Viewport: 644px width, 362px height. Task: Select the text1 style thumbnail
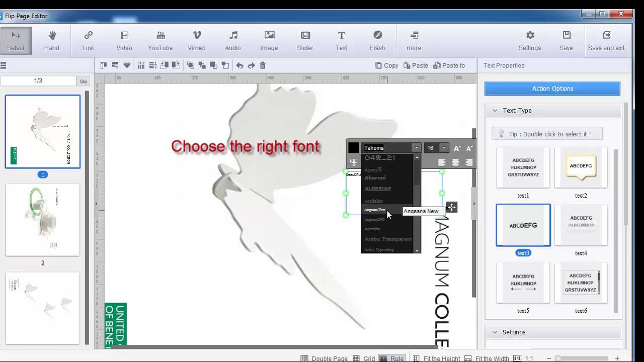(x=523, y=167)
